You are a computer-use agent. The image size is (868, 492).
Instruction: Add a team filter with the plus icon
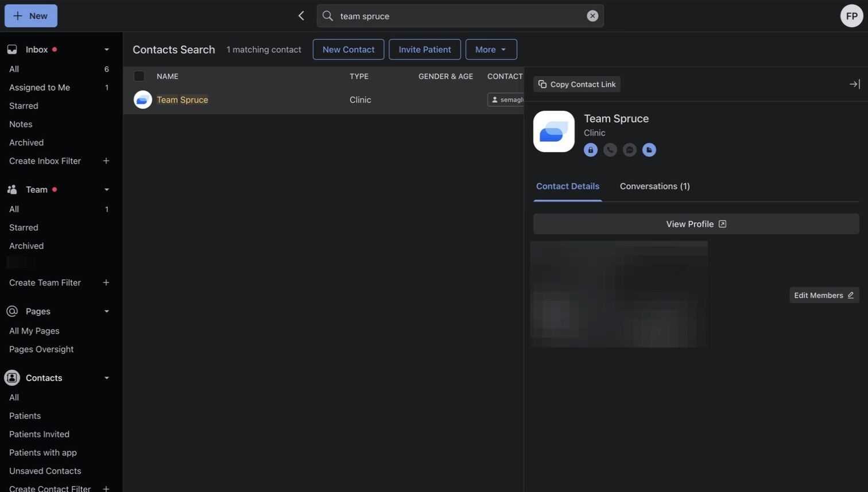tap(106, 282)
